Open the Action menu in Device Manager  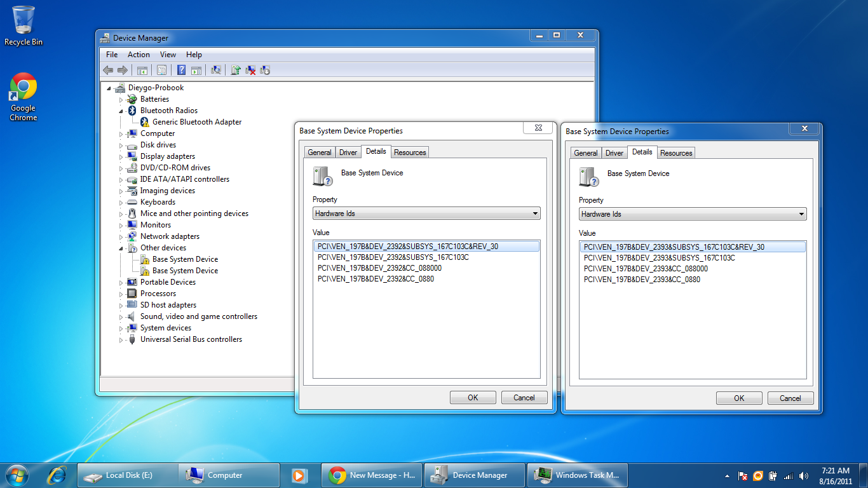[x=139, y=55]
